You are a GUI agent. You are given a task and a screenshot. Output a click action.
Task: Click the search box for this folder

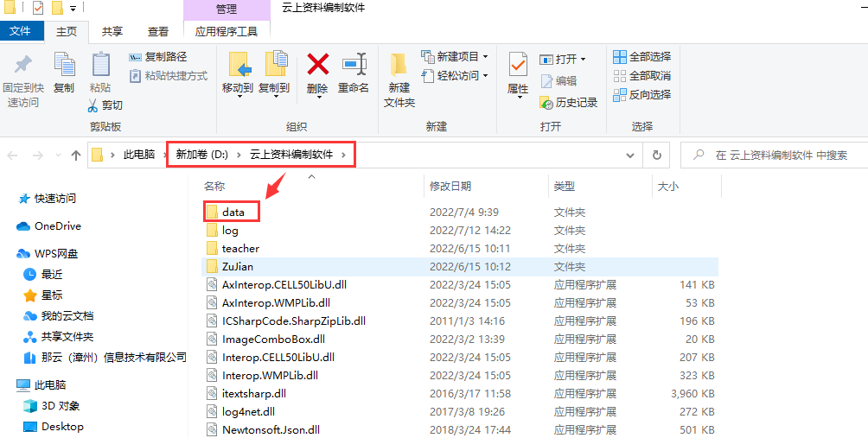coord(774,156)
